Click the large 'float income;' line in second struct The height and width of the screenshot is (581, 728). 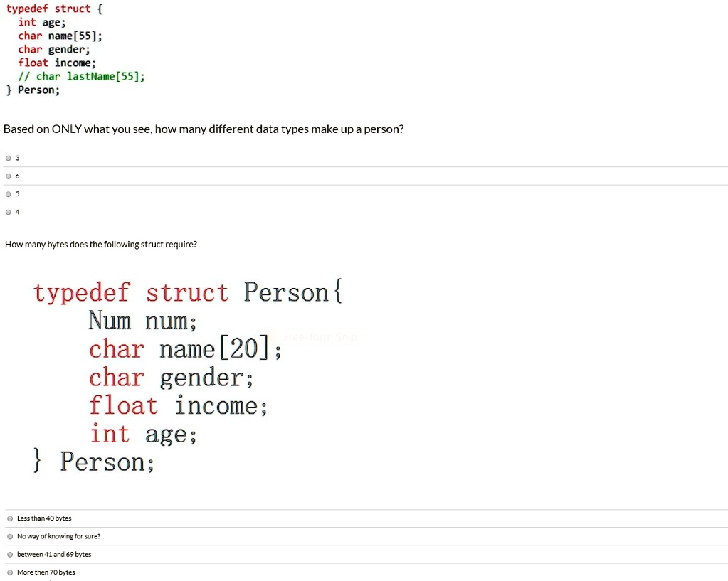[x=178, y=406]
